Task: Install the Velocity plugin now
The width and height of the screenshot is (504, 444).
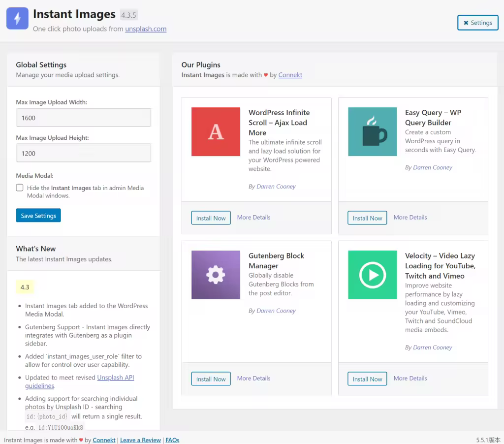Action: point(367,379)
